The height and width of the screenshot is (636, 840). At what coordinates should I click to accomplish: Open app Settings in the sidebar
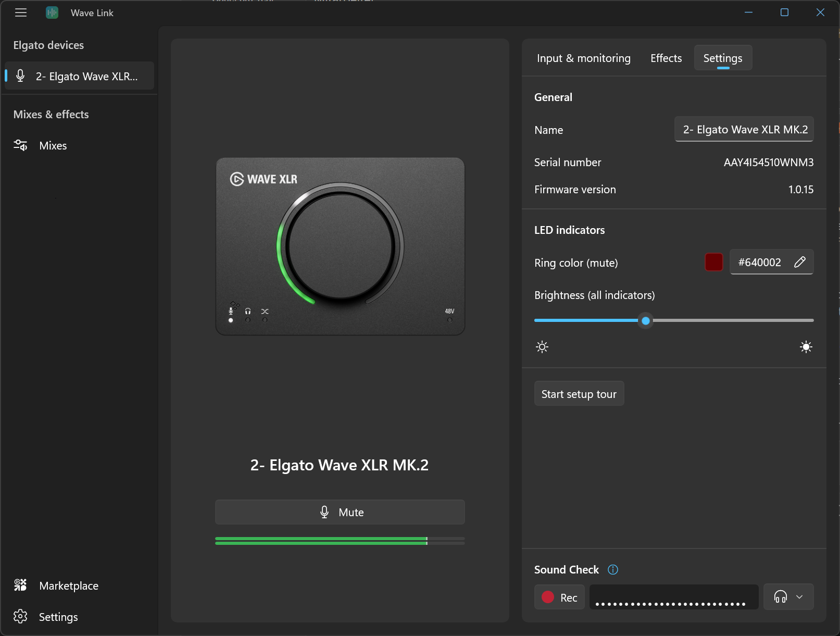[79, 617]
